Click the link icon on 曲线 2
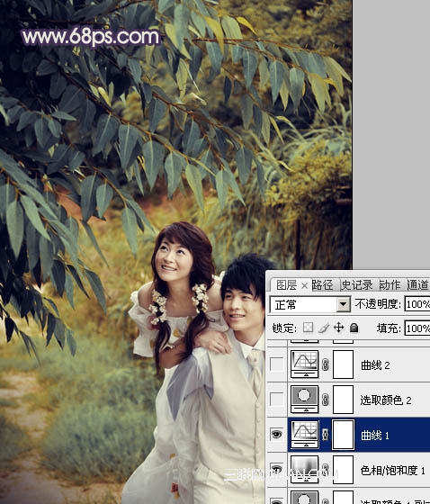This screenshot has width=430, height=504. click(x=326, y=364)
